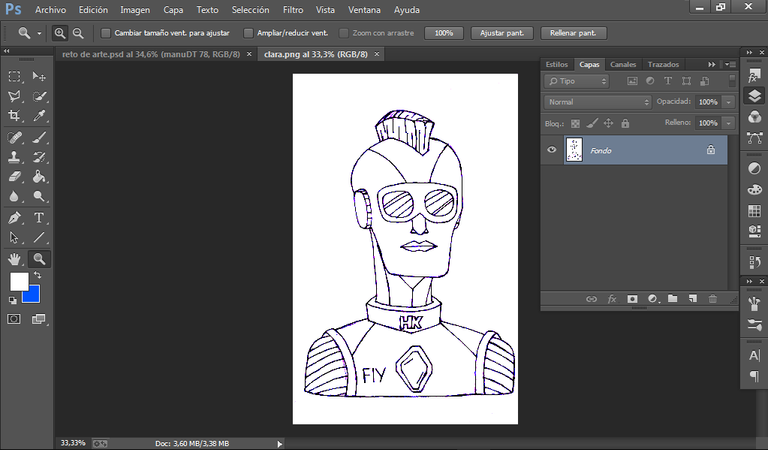
Task: Switch to reto de arte.psd document tab
Action: pos(151,54)
